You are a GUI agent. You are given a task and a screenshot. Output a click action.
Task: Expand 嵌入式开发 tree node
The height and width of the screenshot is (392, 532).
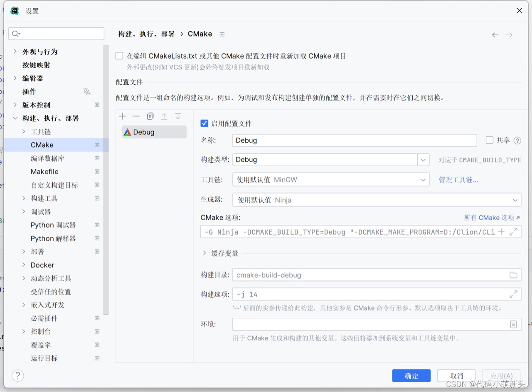tap(24, 305)
